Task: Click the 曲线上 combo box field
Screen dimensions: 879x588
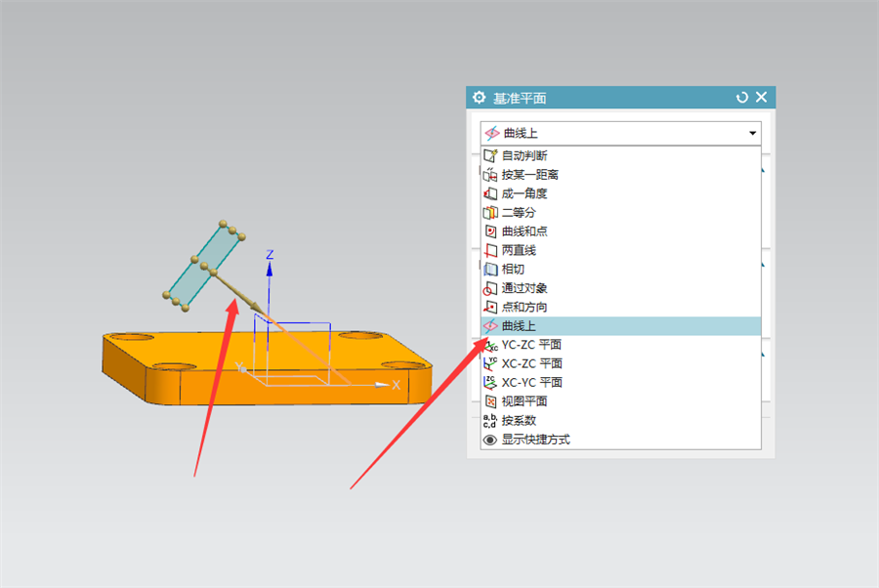Action: click(620, 134)
